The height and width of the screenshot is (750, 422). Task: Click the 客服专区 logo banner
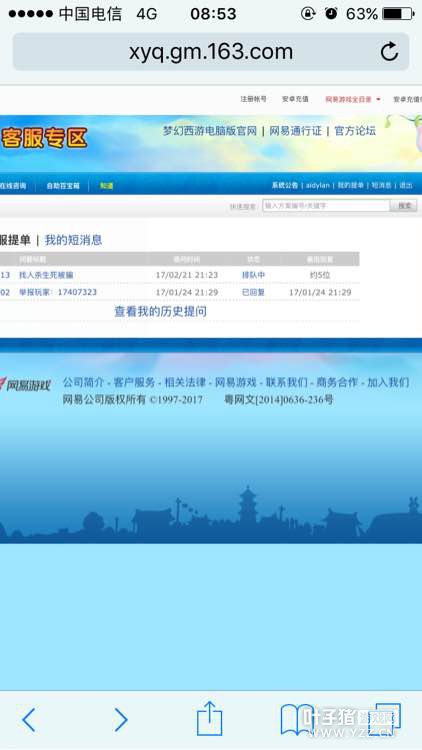point(44,138)
